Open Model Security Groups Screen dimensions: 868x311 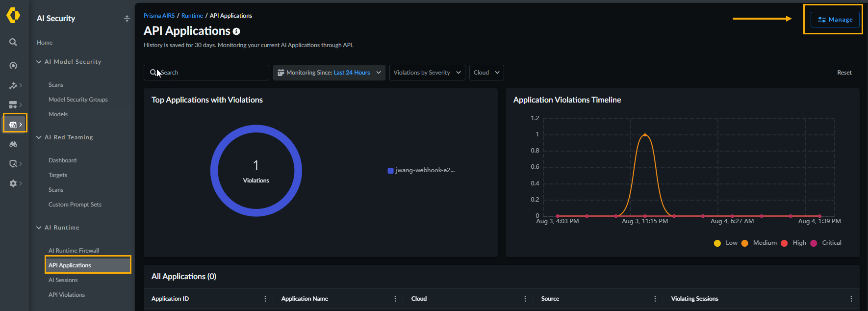78,100
